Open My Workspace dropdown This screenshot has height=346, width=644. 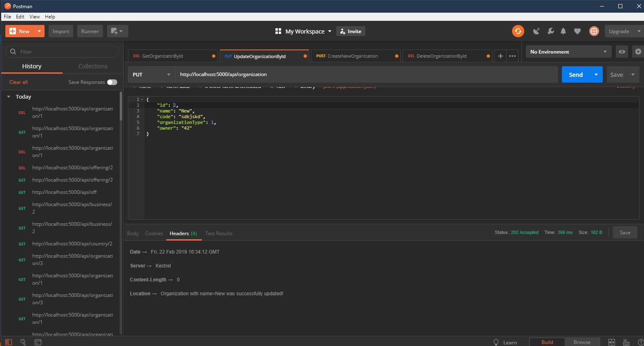[309, 31]
